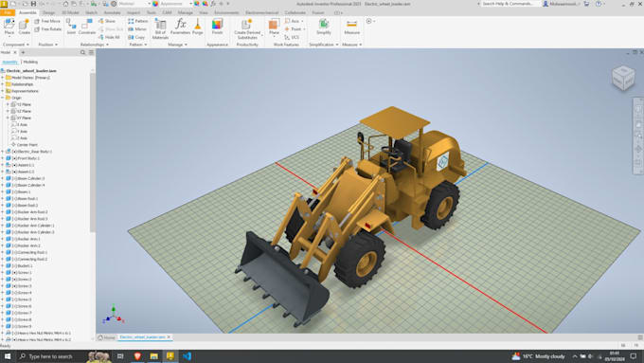Open the browser panel hamburger menu
Viewport: 644px width, 363px height.
click(x=91, y=53)
